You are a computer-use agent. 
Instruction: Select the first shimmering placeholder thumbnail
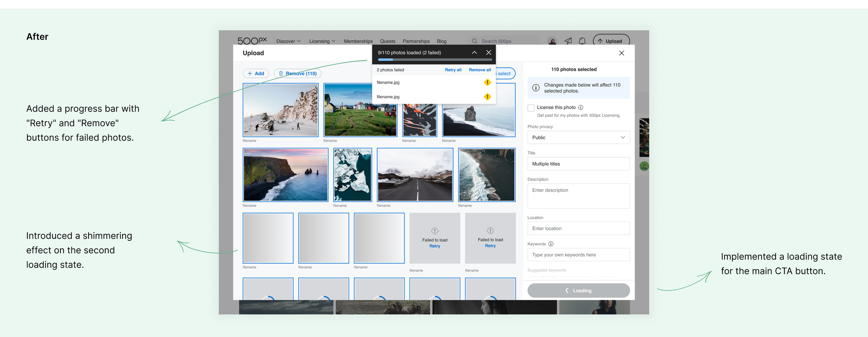(268, 238)
